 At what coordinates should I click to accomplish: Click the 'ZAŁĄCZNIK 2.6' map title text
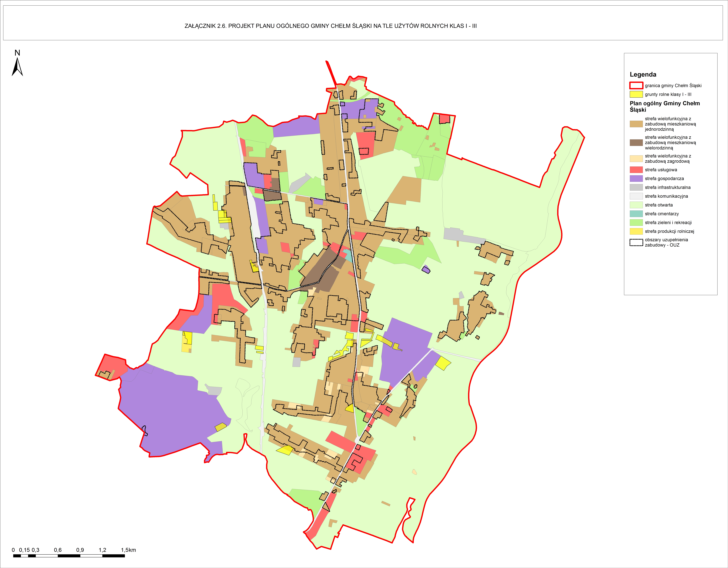[x=331, y=26]
